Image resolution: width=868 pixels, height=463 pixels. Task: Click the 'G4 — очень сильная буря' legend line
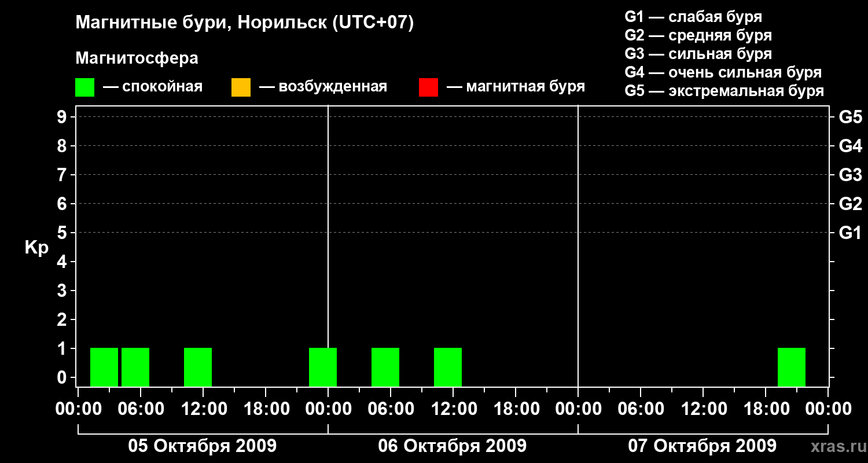[723, 72]
